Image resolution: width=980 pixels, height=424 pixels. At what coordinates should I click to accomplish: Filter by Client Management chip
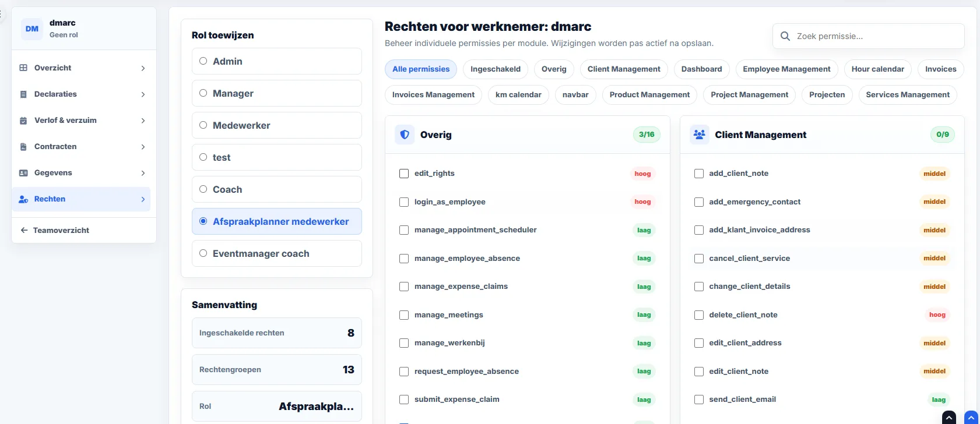point(624,69)
